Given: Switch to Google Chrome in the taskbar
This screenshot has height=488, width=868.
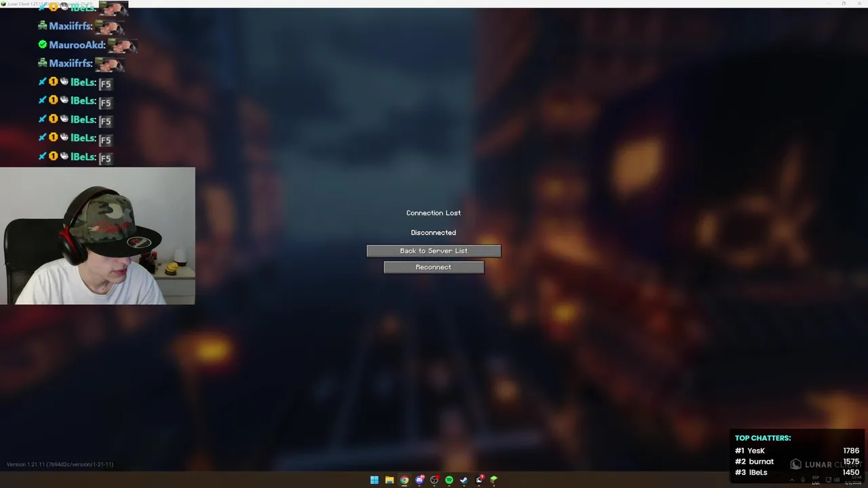Looking at the screenshot, I should point(404,480).
